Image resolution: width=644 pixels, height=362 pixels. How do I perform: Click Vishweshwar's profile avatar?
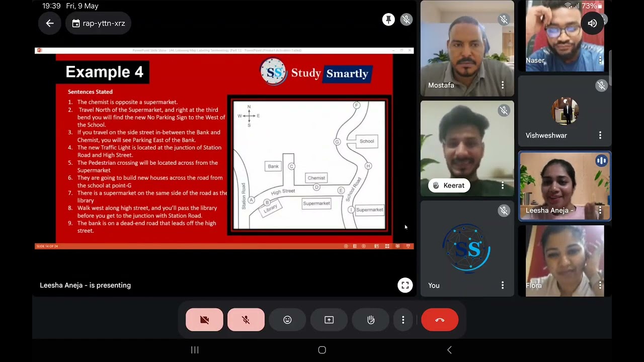(x=565, y=111)
